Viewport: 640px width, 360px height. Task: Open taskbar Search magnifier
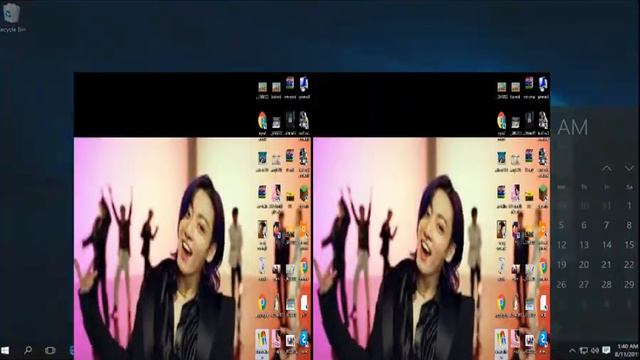tap(28, 350)
